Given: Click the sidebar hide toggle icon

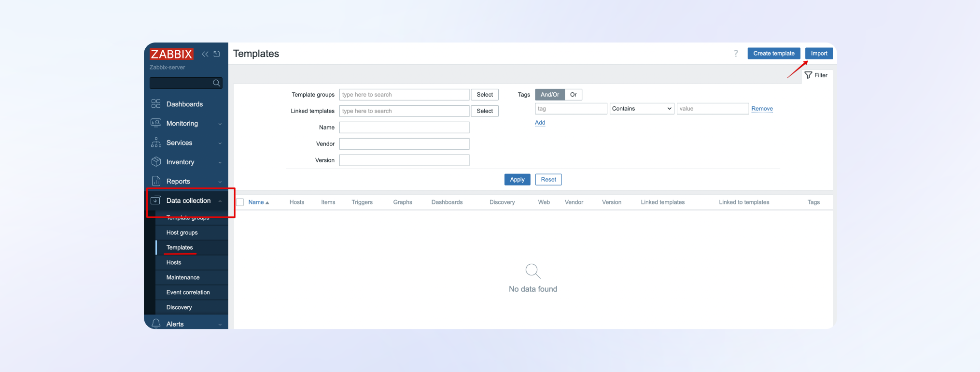Looking at the screenshot, I should coord(217,54).
